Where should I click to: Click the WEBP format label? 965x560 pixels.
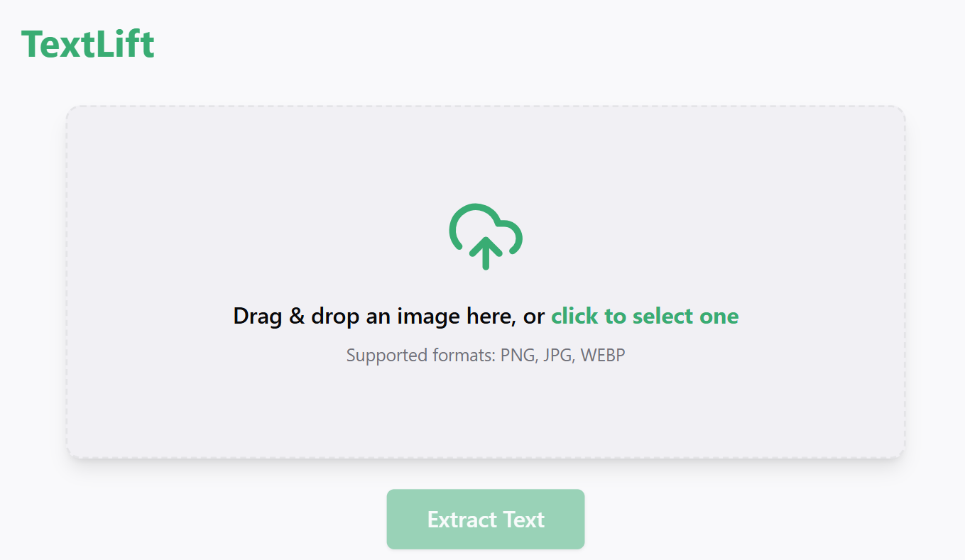click(x=603, y=355)
